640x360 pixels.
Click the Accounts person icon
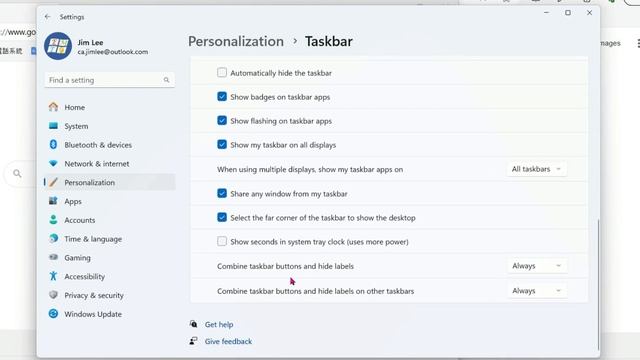[x=53, y=220]
